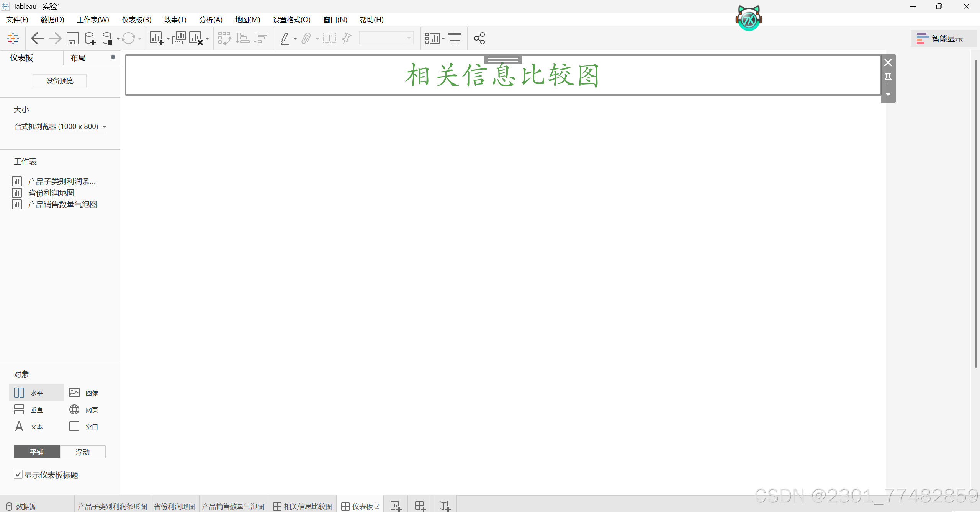Click the 设备预览 button
The height and width of the screenshot is (512, 980).
coord(60,81)
